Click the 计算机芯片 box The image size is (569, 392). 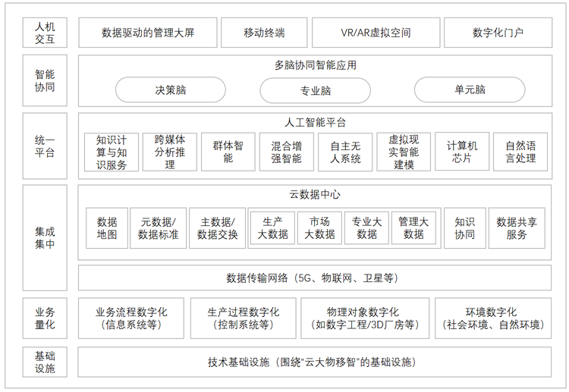[462, 152]
